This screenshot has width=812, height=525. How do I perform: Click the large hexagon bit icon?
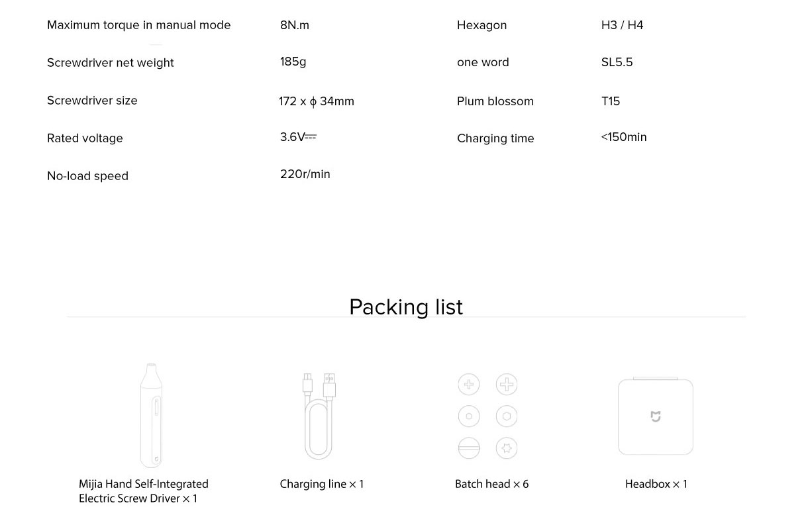[x=507, y=416]
